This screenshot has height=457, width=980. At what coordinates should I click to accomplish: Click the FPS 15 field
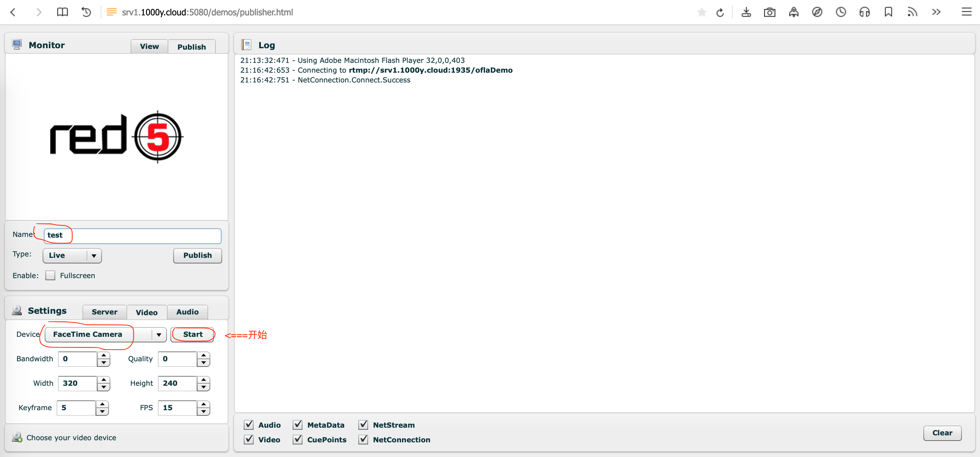click(178, 407)
